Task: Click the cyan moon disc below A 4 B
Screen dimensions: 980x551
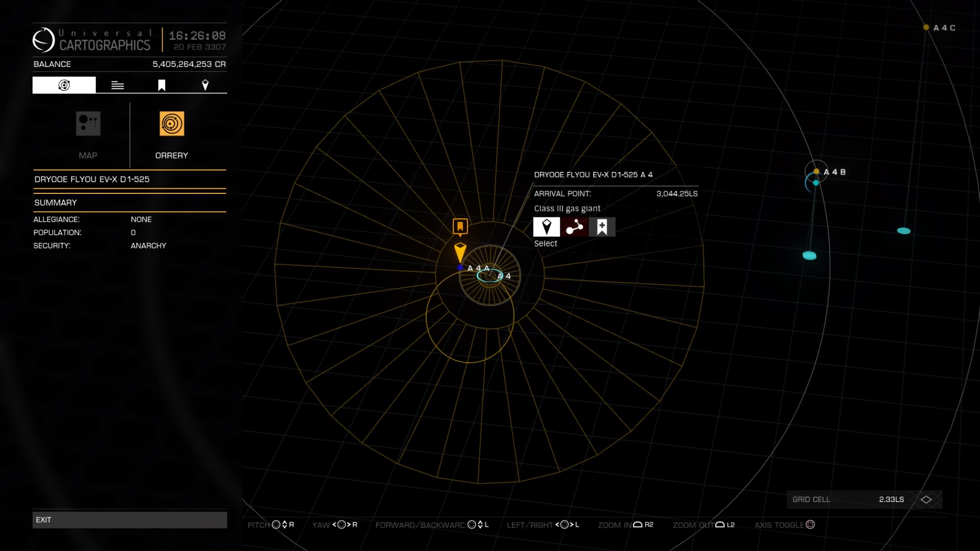Action: click(x=810, y=256)
